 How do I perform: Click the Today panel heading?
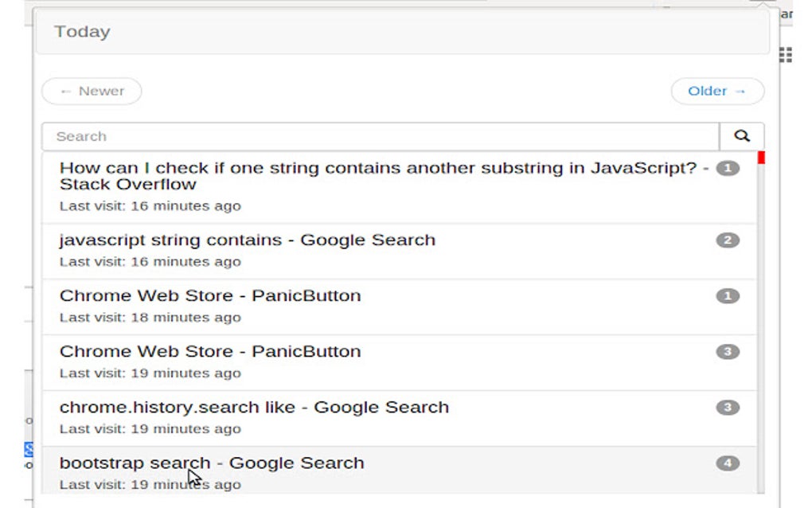tap(82, 32)
